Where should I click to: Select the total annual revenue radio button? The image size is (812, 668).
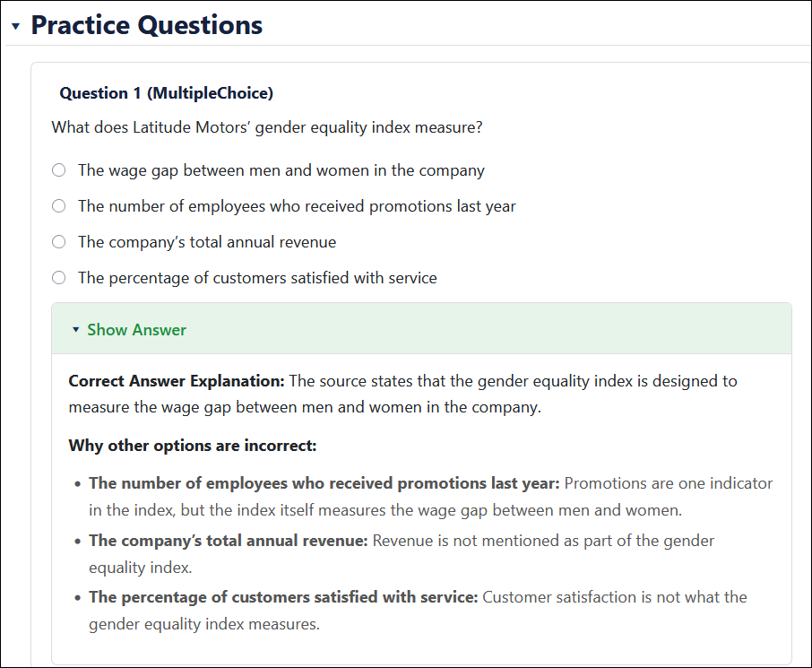click(59, 241)
